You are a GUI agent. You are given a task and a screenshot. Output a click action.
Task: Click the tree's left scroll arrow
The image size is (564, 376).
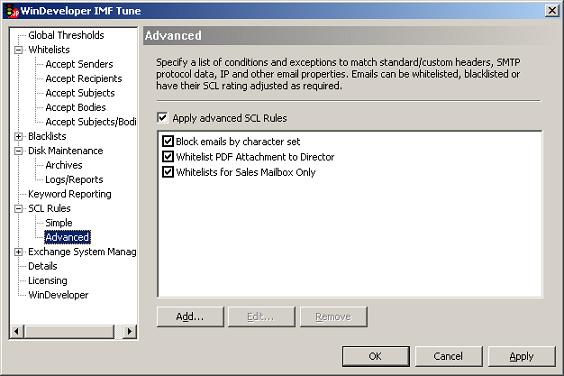tap(17, 331)
